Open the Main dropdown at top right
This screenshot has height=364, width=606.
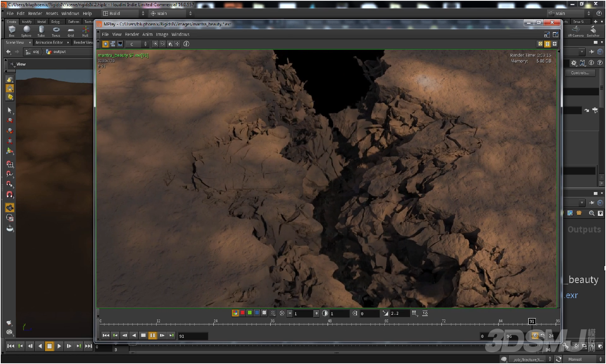pos(570,13)
